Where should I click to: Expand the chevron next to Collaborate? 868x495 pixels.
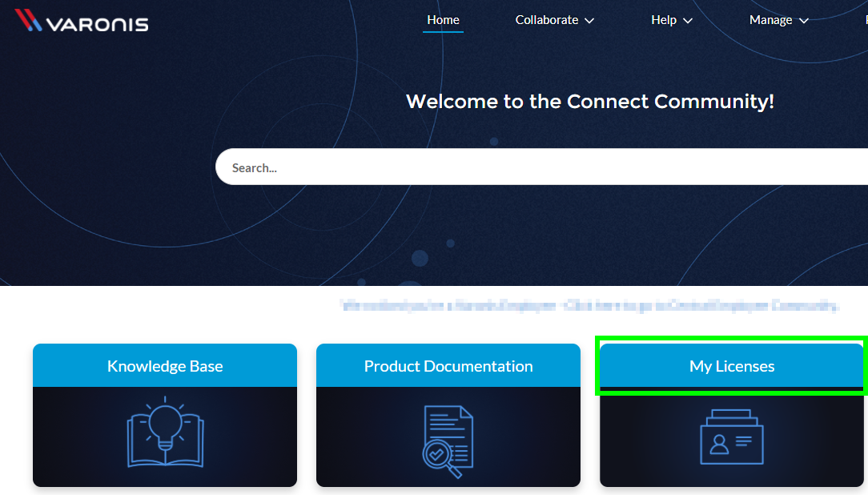coord(590,21)
